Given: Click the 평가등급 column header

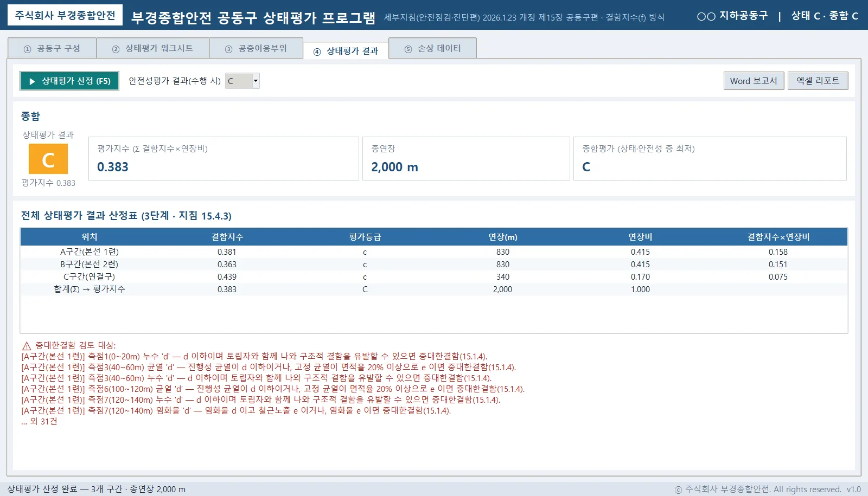Looking at the screenshot, I should click(x=365, y=237).
